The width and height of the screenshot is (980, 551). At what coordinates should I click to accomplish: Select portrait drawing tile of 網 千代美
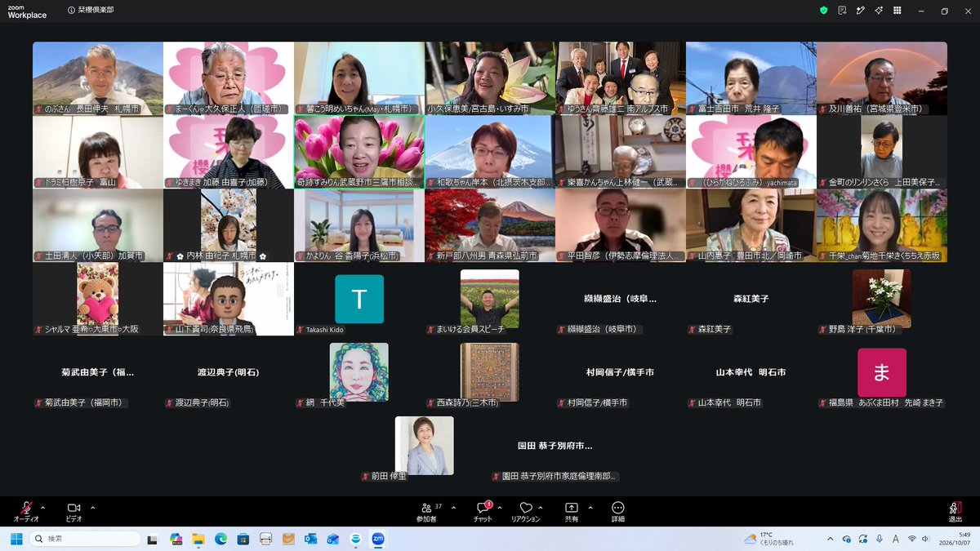(359, 372)
